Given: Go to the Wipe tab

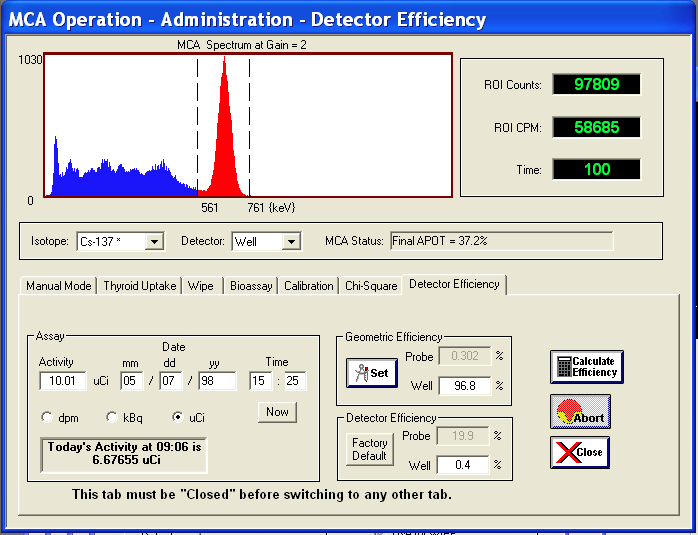Looking at the screenshot, I should tap(201, 286).
